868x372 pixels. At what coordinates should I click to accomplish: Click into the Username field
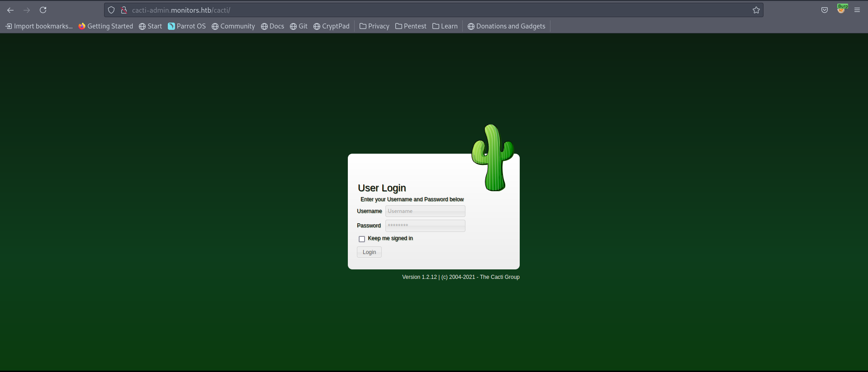425,211
